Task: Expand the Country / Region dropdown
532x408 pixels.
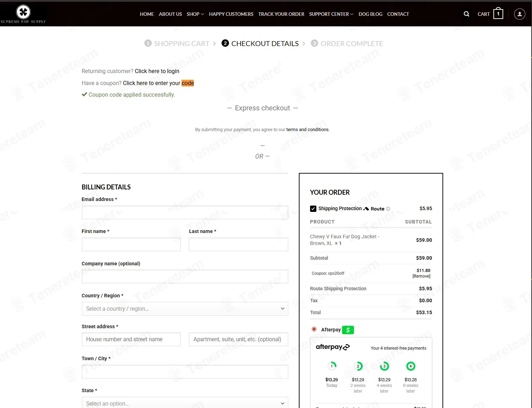Action: [x=185, y=309]
